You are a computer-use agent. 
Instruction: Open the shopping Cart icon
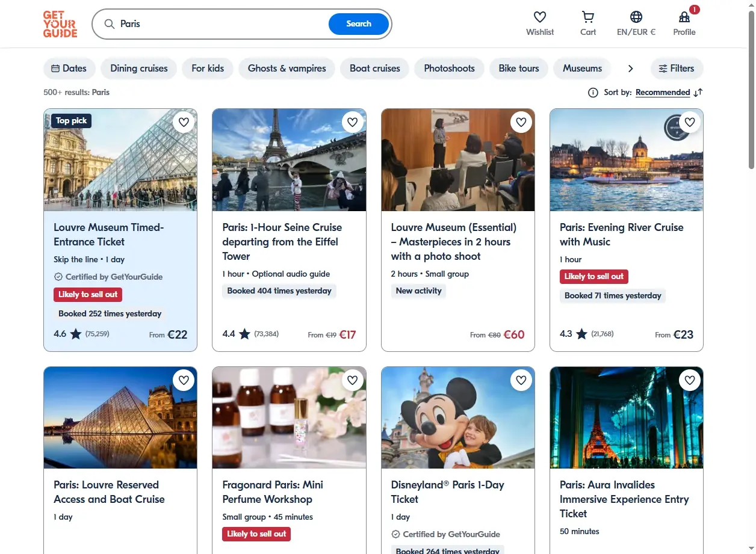click(588, 17)
